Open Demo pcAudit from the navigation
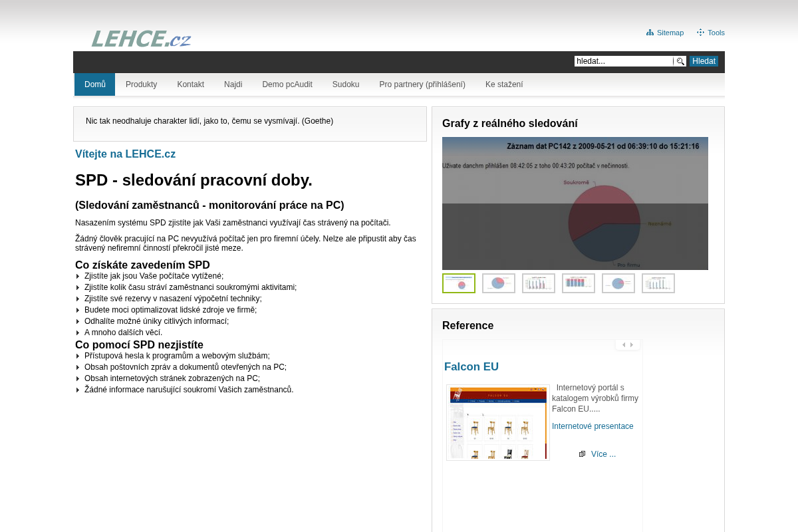Screen dimensions: 798x532 point(287,84)
